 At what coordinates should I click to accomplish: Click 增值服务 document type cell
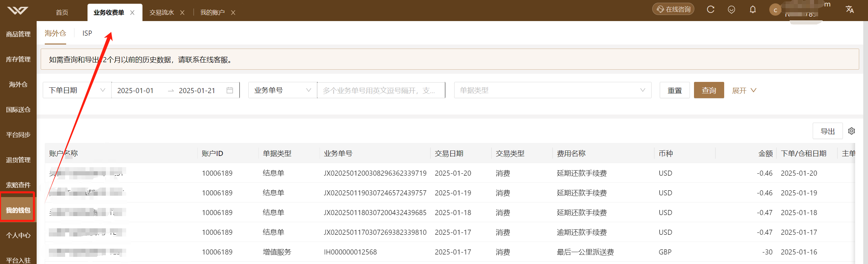click(x=277, y=252)
